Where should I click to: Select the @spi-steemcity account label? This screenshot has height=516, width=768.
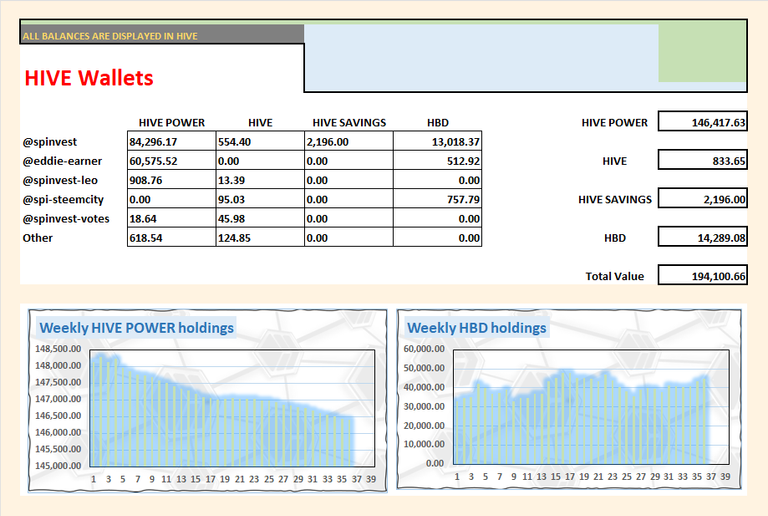pos(63,200)
